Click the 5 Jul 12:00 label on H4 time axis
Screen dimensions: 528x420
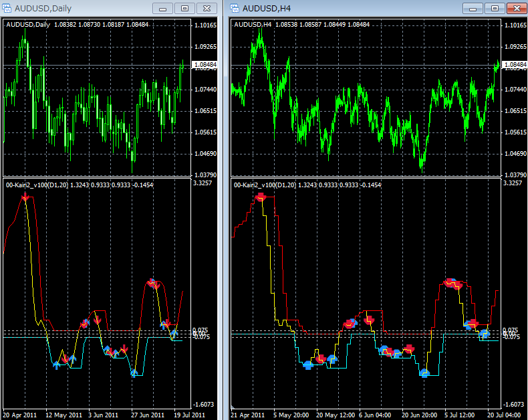click(459, 415)
